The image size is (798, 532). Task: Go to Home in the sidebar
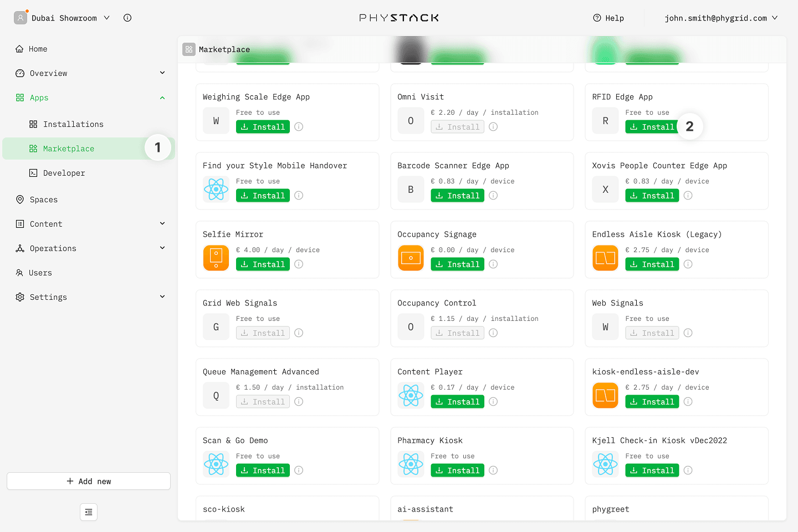89,49
